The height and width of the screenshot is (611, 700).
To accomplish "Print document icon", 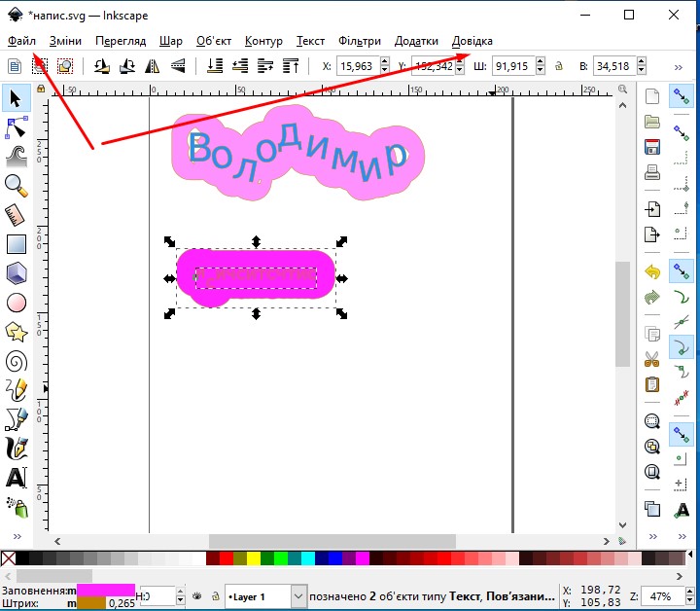I will coord(652,172).
